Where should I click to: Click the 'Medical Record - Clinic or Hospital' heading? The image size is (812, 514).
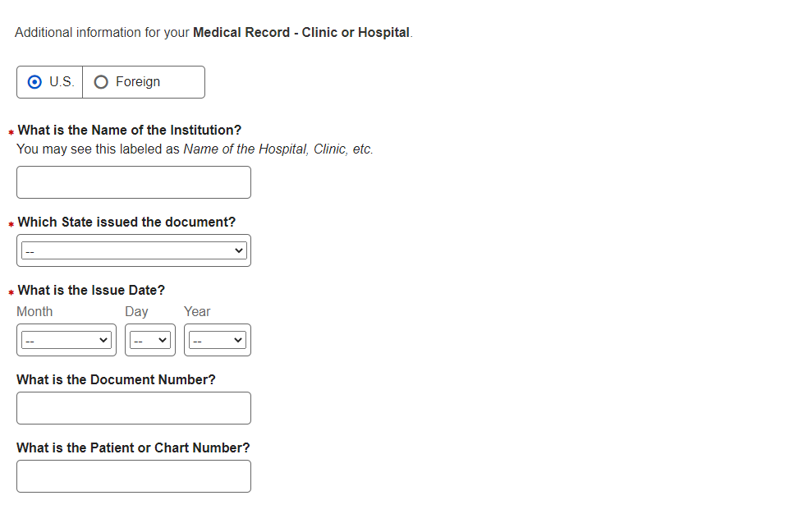[x=300, y=33]
